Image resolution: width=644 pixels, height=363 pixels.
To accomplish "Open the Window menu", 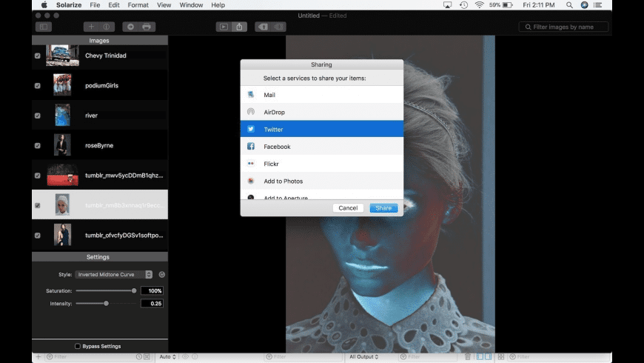I will [191, 5].
